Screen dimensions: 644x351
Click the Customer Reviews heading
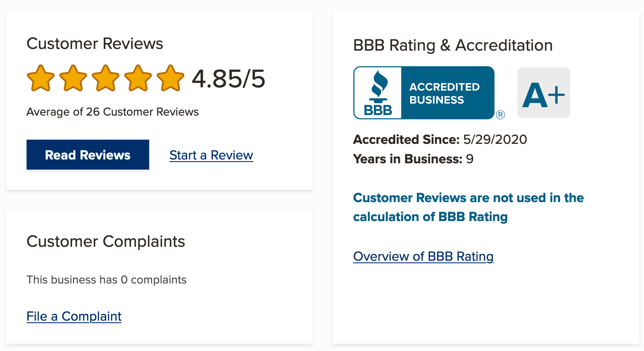pos(95,44)
